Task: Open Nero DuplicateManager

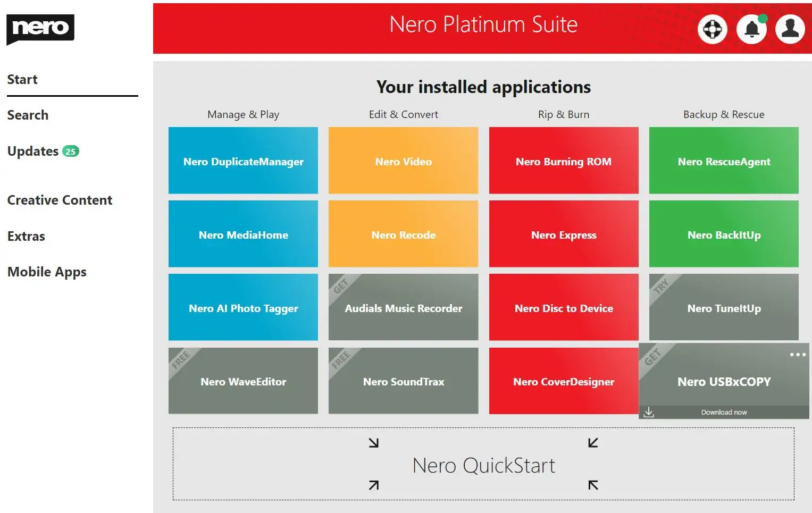Action: 243,161
